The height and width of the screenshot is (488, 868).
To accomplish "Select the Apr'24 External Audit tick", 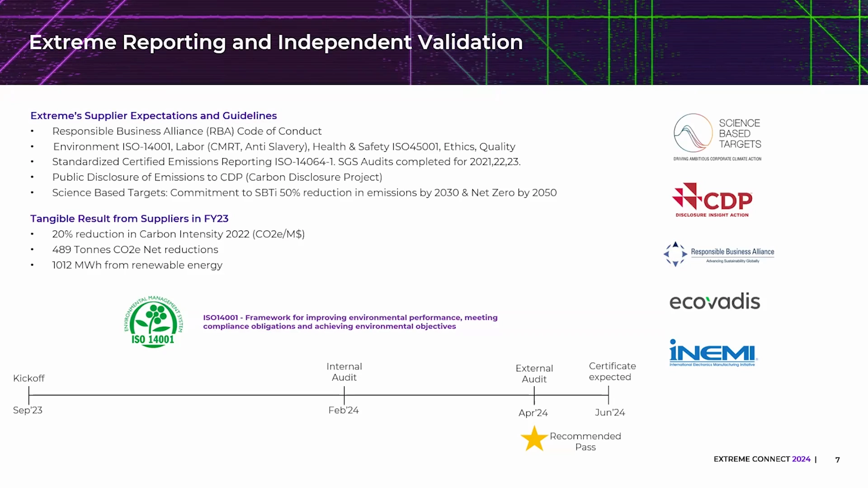I will 534,395.
